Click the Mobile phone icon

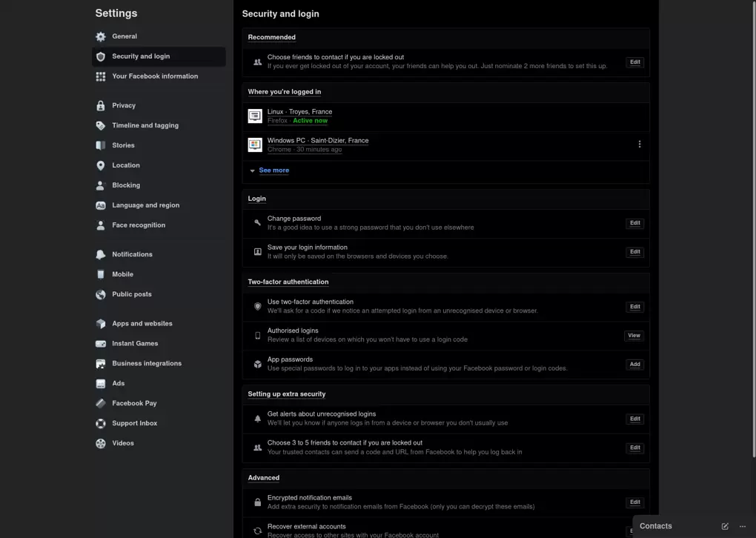100,274
